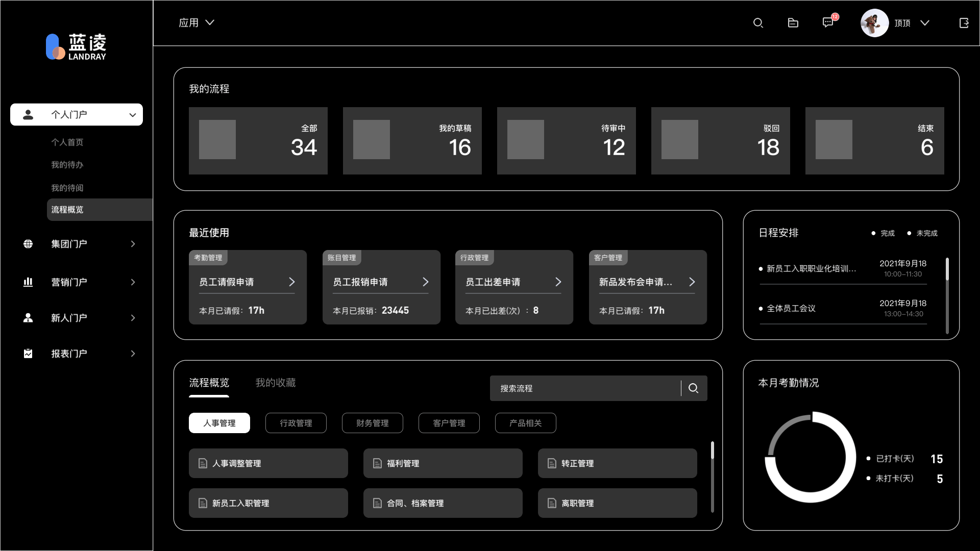Click the Landray logo
Viewport: 980px width, 551px height.
pos(76,47)
